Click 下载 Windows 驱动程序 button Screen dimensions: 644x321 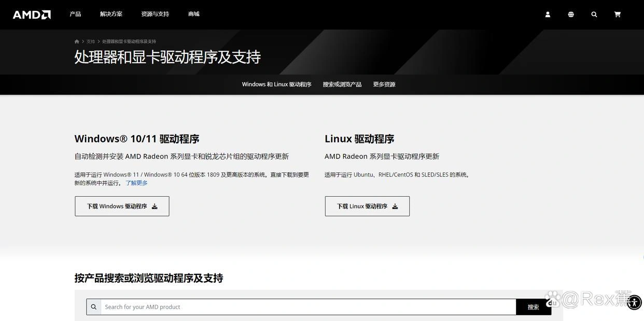122,206
